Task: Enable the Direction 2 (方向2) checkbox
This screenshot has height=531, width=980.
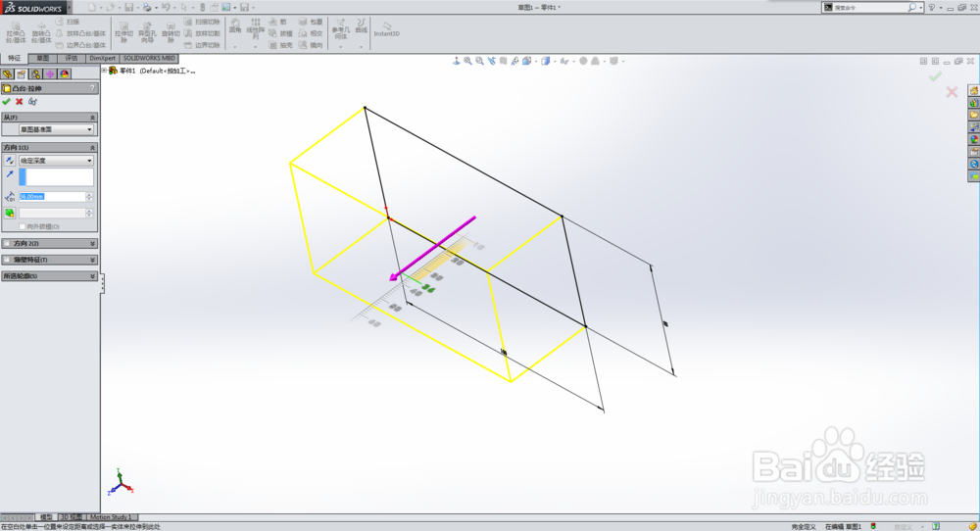Action: click(7, 244)
